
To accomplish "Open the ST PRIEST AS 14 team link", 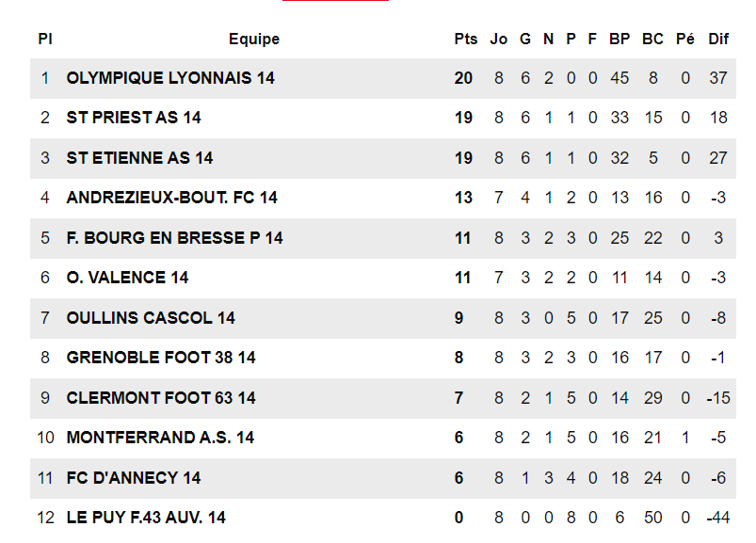I will coord(134,118).
